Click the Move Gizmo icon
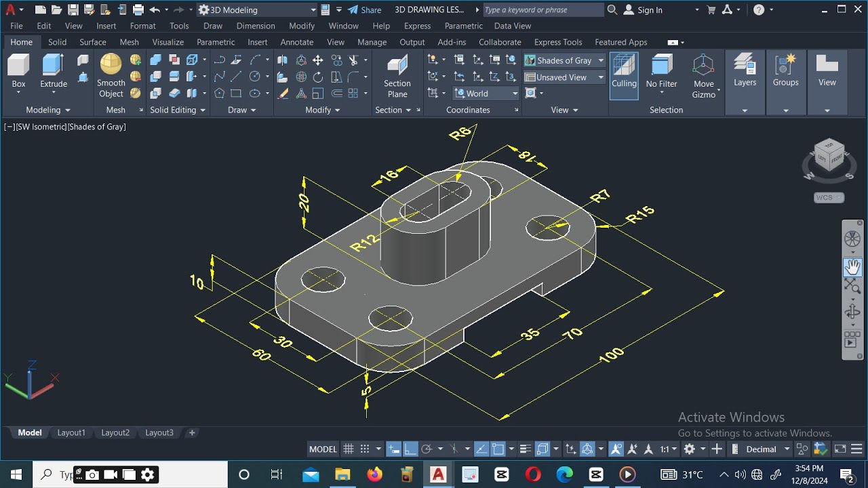 click(x=703, y=76)
